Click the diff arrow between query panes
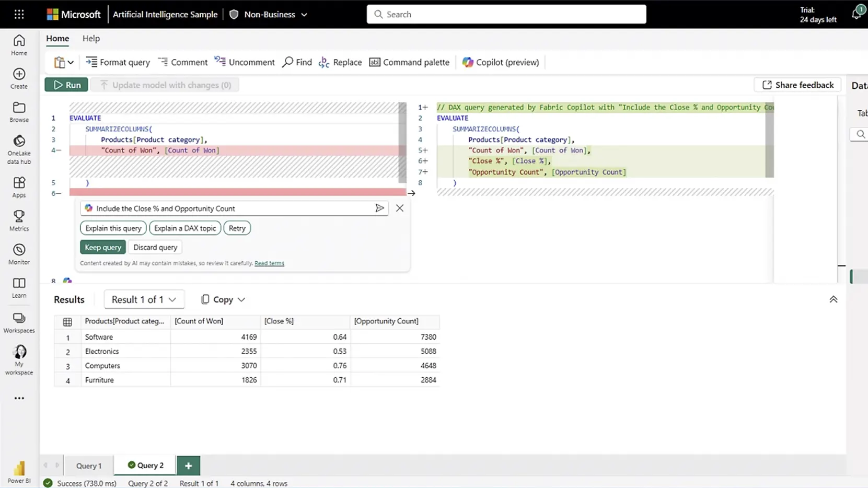Image resolution: width=868 pixels, height=488 pixels. 412,193
